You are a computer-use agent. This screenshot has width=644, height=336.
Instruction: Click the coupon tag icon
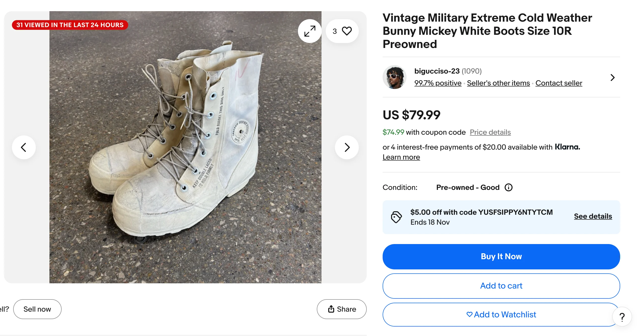tap(396, 217)
